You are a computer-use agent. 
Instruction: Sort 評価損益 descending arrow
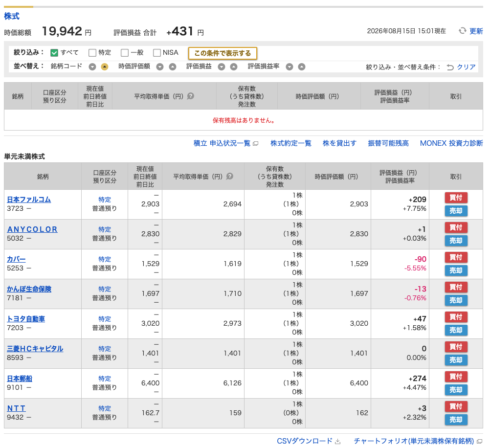click(x=221, y=67)
